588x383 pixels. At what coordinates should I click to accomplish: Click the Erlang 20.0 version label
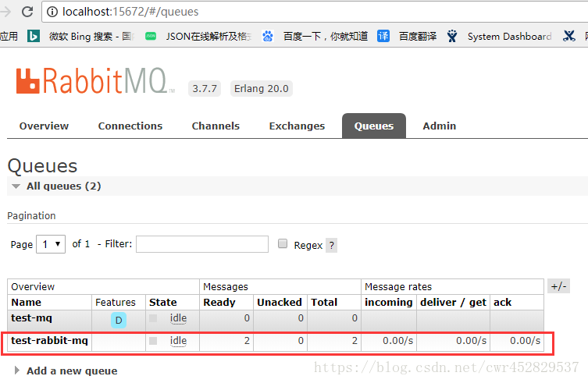click(x=262, y=88)
